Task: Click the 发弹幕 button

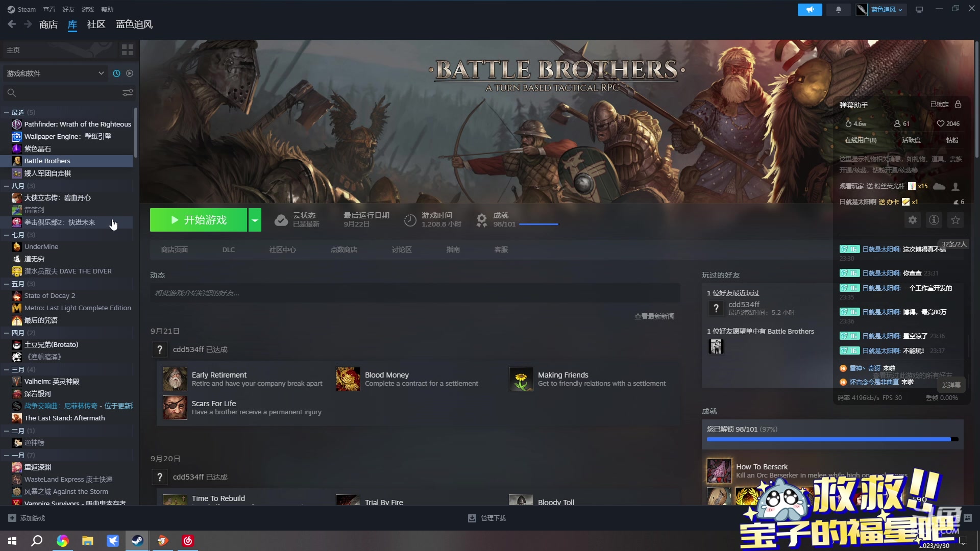Action: tap(951, 385)
